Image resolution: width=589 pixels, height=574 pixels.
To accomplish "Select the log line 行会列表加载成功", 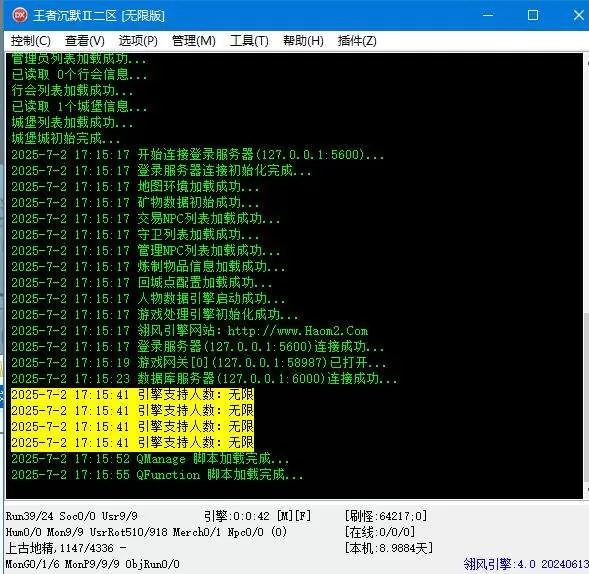I will (x=72, y=91).
